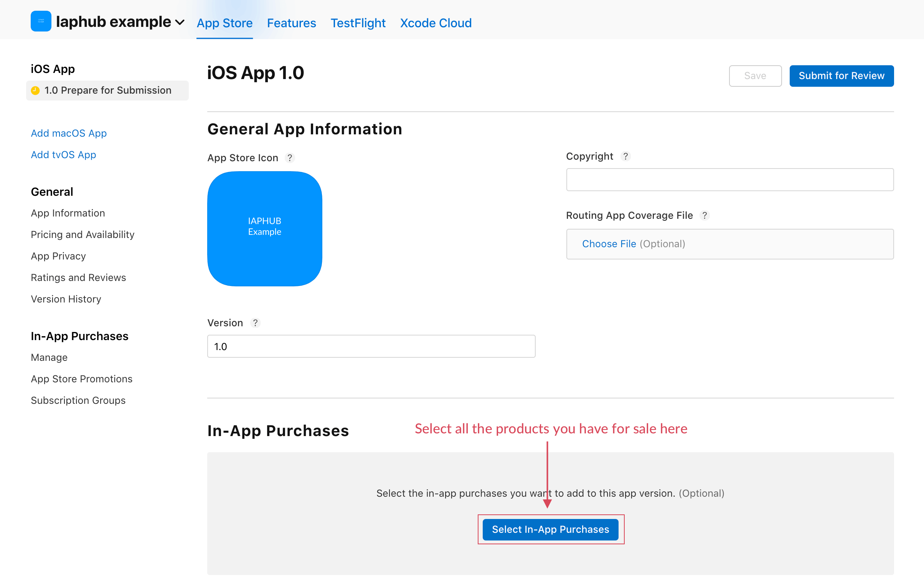Open the app switcher dropdown chevron
The width and height of the screenshot is (924, 585).
tap(180, 22)
